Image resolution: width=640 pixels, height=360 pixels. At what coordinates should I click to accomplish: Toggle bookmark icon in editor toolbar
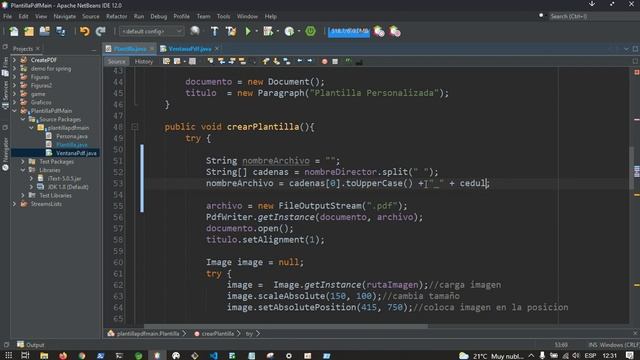(287, 61)
